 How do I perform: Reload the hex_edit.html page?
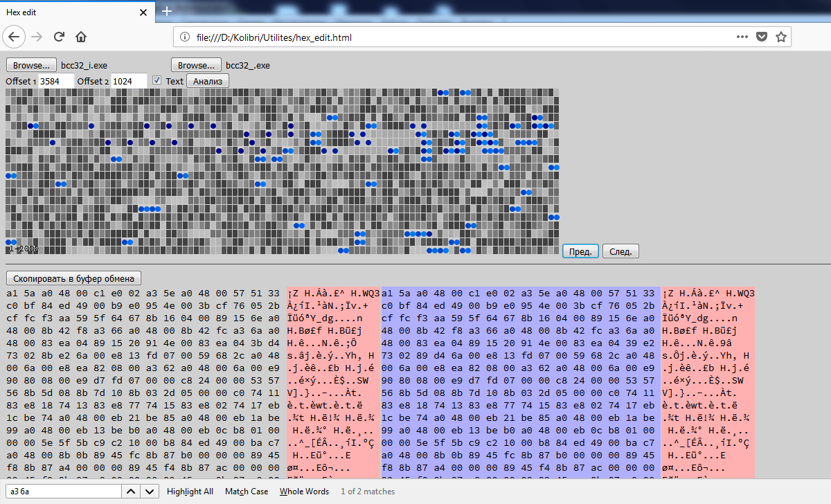pos(59,37)
